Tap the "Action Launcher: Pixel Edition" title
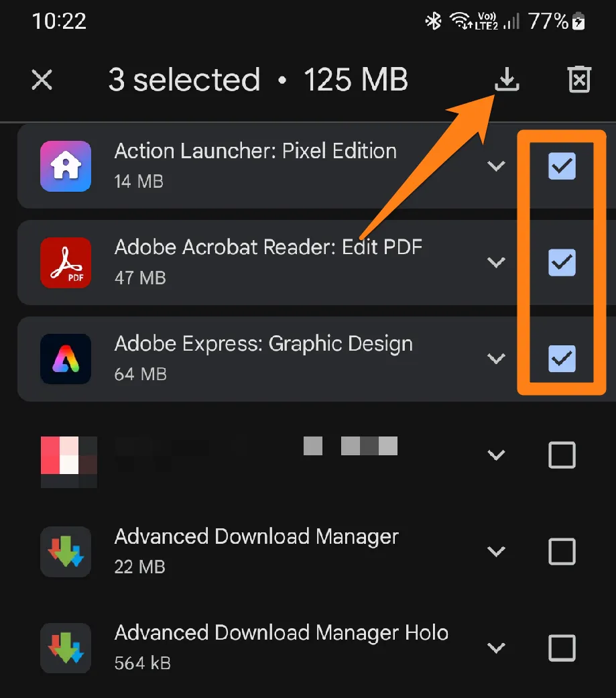 click(x=255, y=152)
